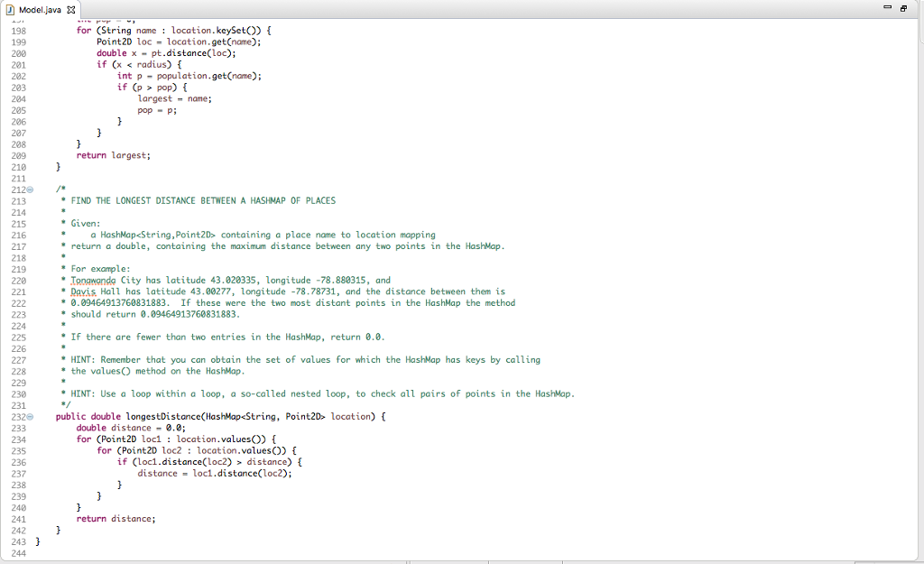The height and width of the screenshot is (564, 924).
Task: Click the misspelled word Tonawanda
Action: pos(93,281)
